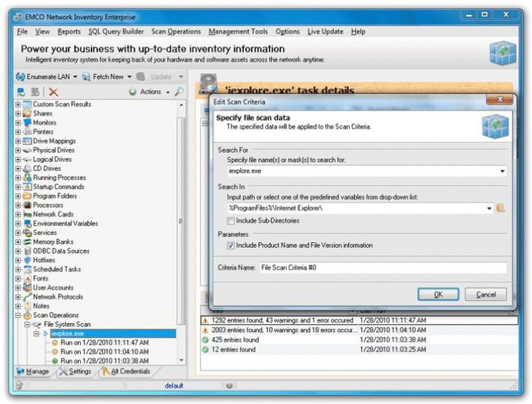Click the green check icon on 425 entries found row
The width and height of the screenshot is (532, 404).
[x=205, y=339]
